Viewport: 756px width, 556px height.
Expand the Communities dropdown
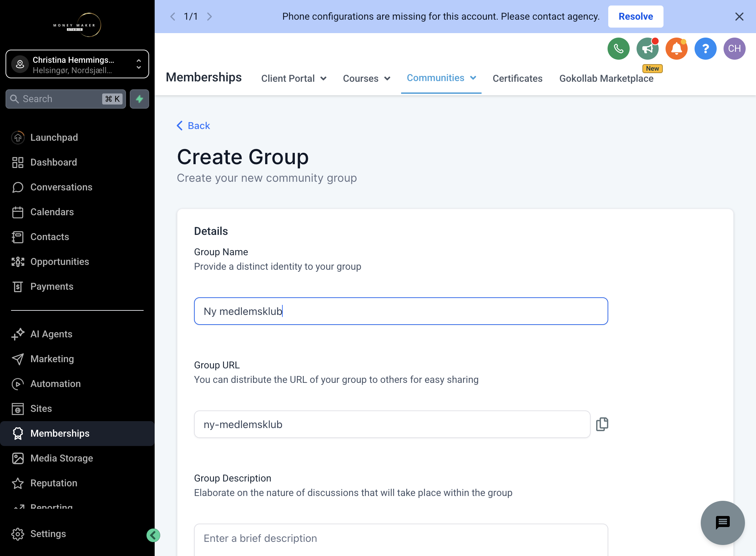[441, 78]
